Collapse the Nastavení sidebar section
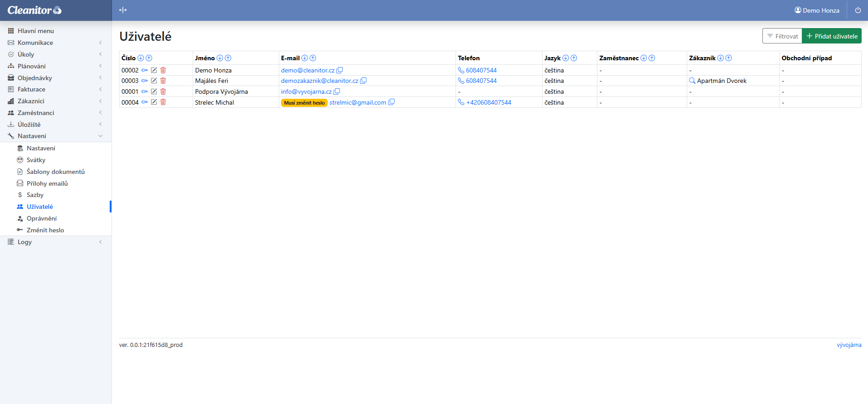Viewport: 868px width, 404px height. [x=32, y=136]
